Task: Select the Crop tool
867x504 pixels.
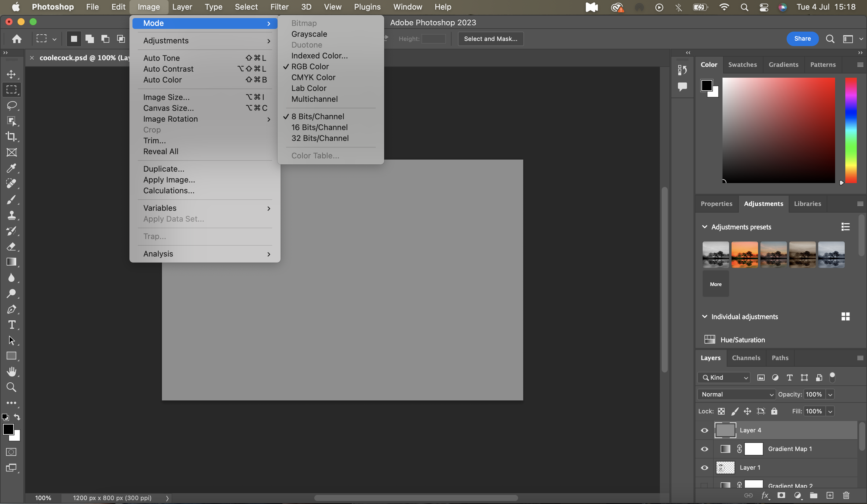Action: [11, 137]
